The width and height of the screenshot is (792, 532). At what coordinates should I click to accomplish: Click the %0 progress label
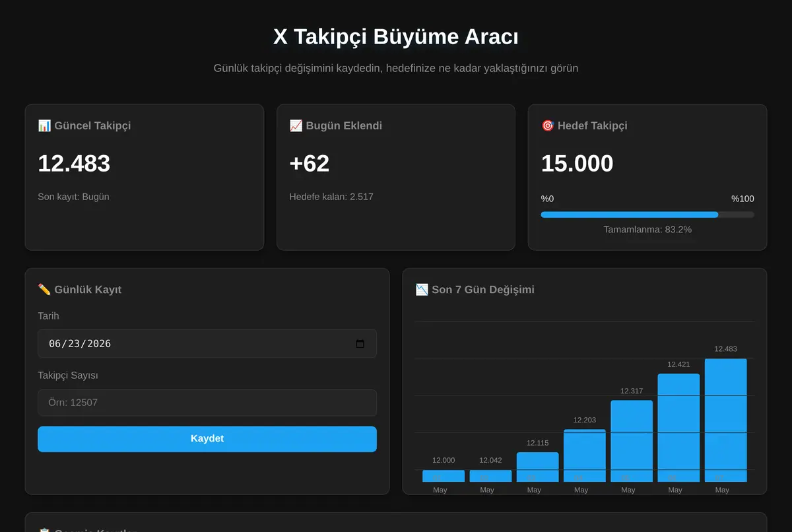point(547,199)
